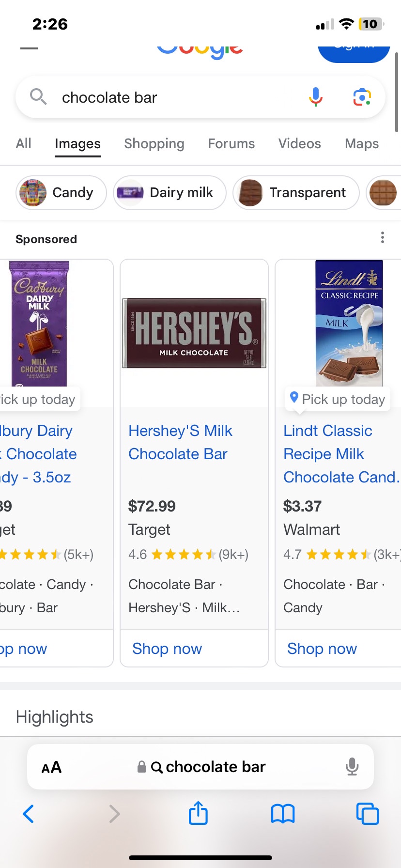Select the Transparent filter chip
Viewport: 401px width, 868px height.
[295, 193]
